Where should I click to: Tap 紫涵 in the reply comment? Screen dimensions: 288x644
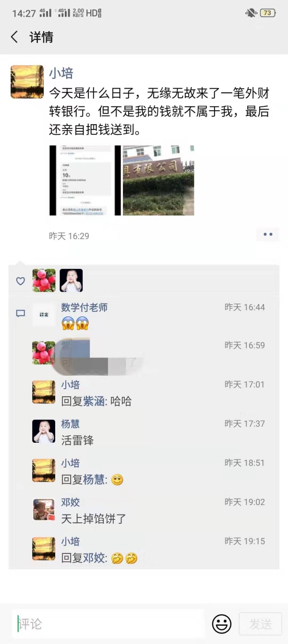[x=95, y=401]
